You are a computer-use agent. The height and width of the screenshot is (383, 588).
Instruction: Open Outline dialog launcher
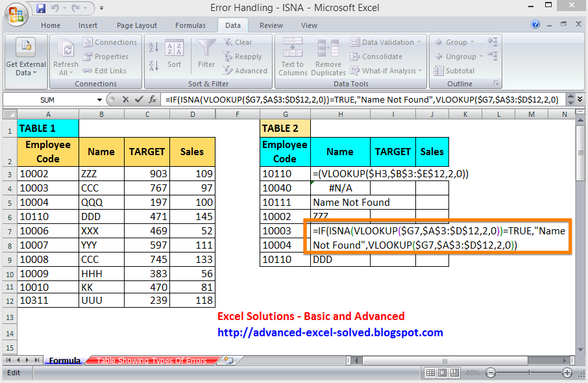(496, 83)
